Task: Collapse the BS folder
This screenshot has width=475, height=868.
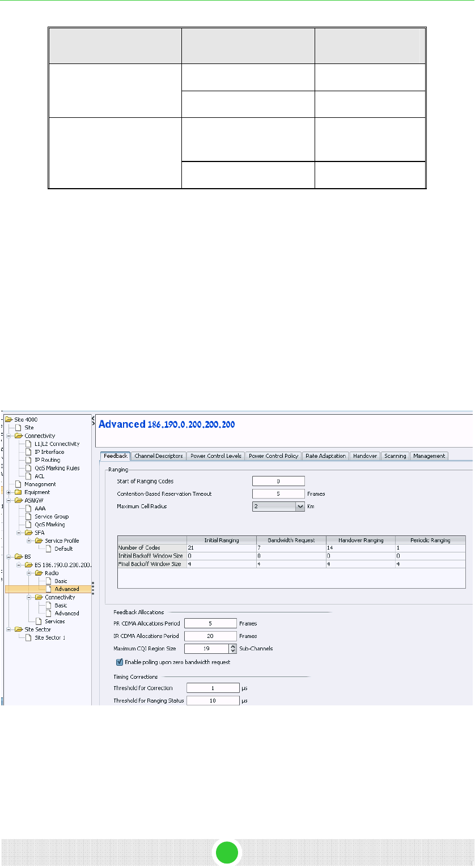Action: pyautogui.click(x=8, y=557)
